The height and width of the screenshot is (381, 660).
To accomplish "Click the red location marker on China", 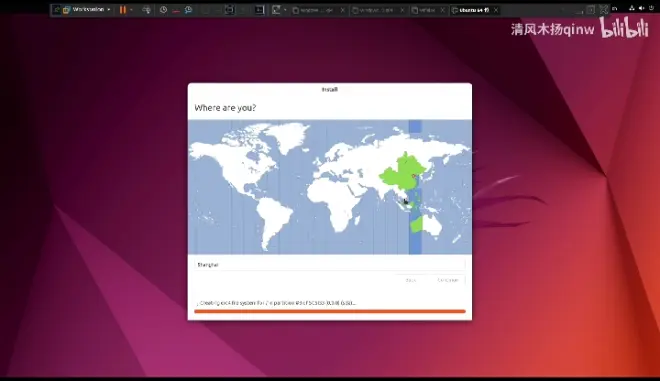I will click(413, 176).
